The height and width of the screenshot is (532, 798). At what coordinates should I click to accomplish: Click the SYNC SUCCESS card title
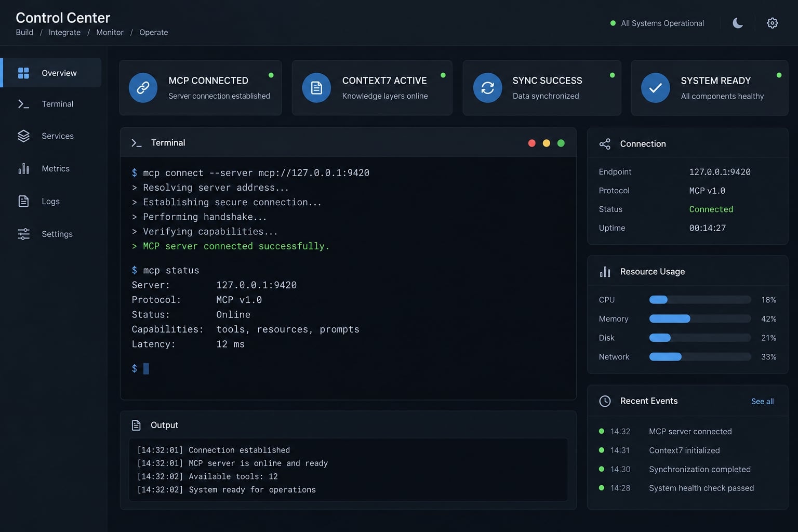click(x=547, y=81)
